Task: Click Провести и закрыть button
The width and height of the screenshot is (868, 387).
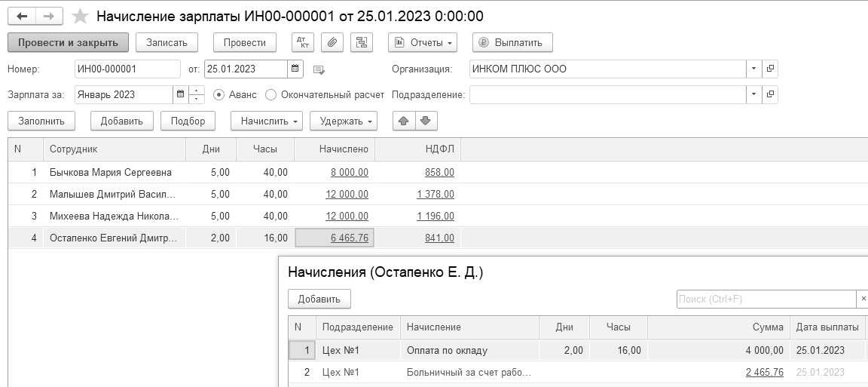Action: pyautogui.click(x=68, y=42)
